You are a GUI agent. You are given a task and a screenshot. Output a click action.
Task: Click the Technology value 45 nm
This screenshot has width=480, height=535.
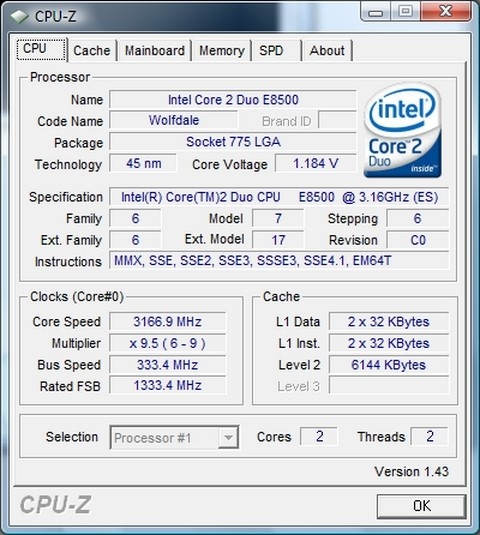tap(143, 163)
